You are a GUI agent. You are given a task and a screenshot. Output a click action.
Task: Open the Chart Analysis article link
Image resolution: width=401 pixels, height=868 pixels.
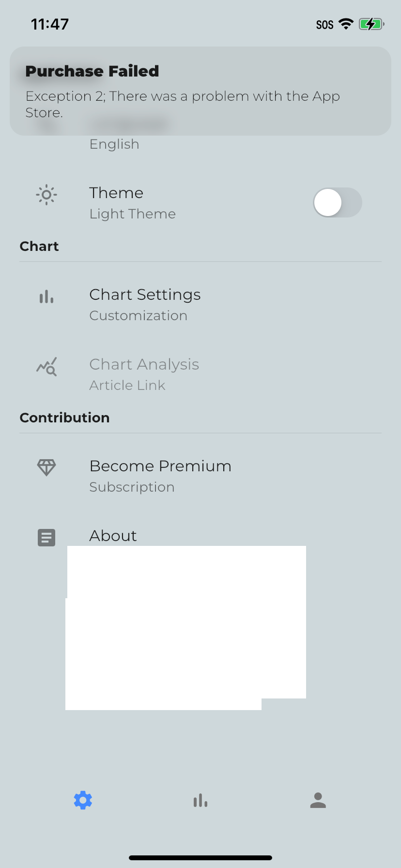200,374
